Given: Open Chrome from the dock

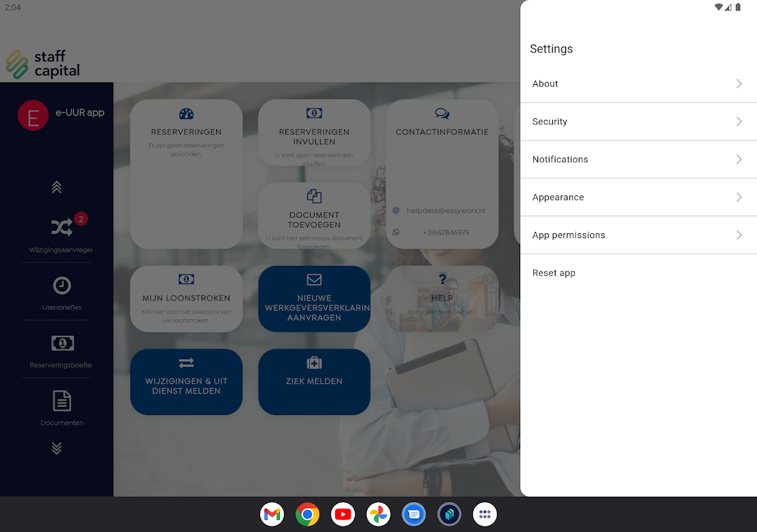Looking at the screenshot, I should [x=307, y=514].
